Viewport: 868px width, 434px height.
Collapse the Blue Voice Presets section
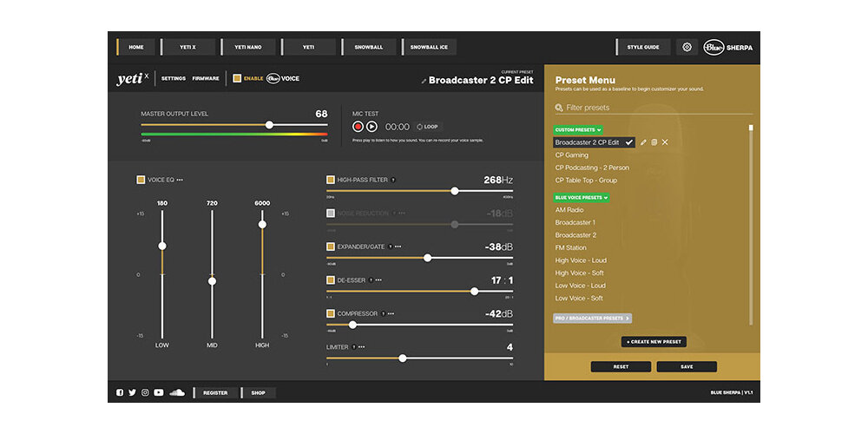coord(582,198)
